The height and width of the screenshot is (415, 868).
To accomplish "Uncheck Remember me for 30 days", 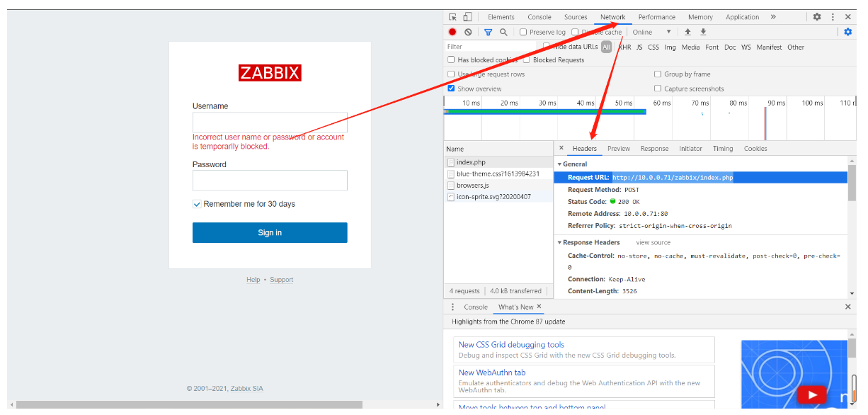I will pyautogui.click(x=197, y=204).
